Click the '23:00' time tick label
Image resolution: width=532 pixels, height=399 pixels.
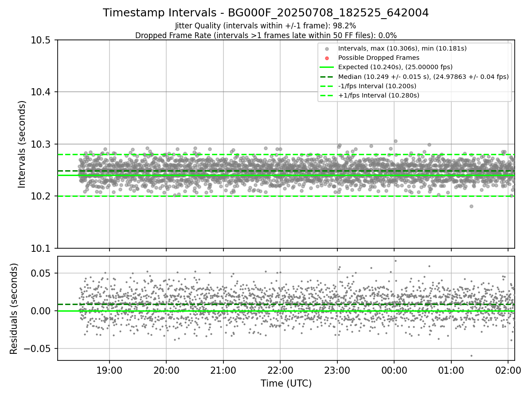click(x=337, y=370)
